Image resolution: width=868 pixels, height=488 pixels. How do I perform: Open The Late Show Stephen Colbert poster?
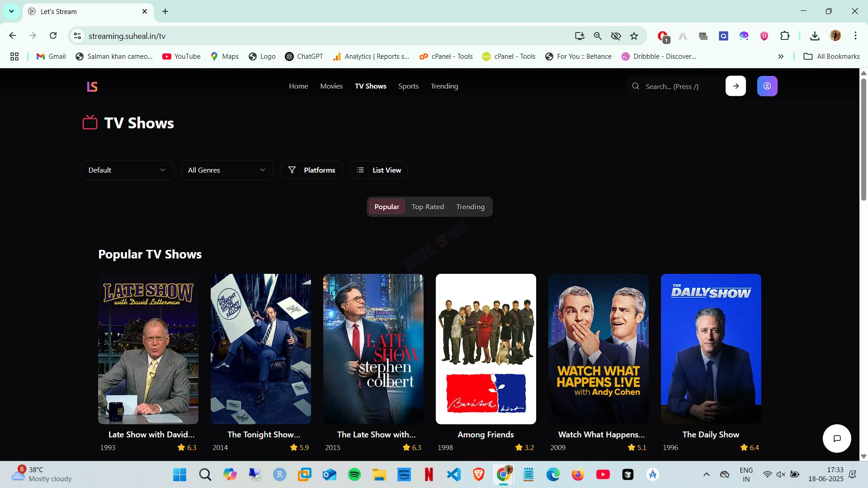coord(373,349)
